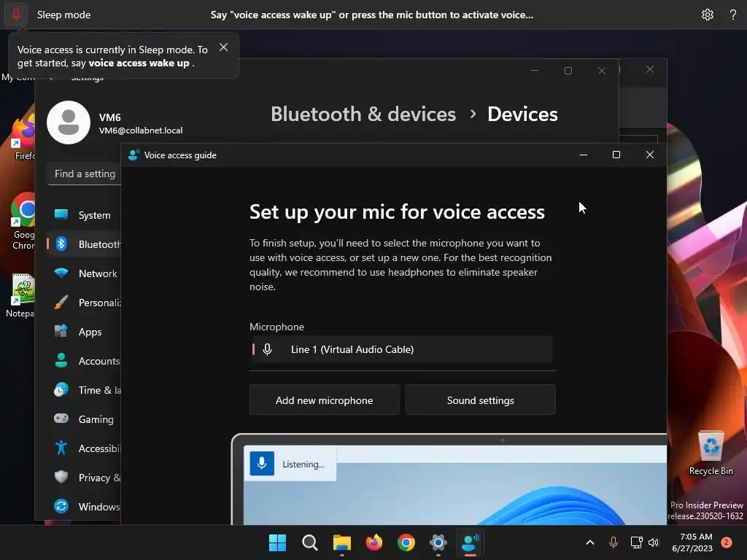Image resolution: width=747 pixels, height=560 pixels.
Task: Open Time & language sidebar item
Action: point(83,390)
